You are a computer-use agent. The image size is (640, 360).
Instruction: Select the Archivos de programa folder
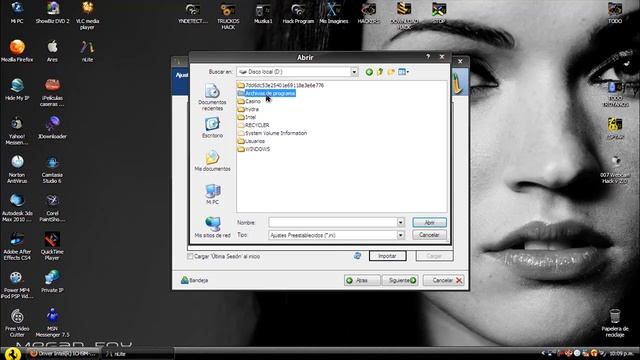click(266, 93)
